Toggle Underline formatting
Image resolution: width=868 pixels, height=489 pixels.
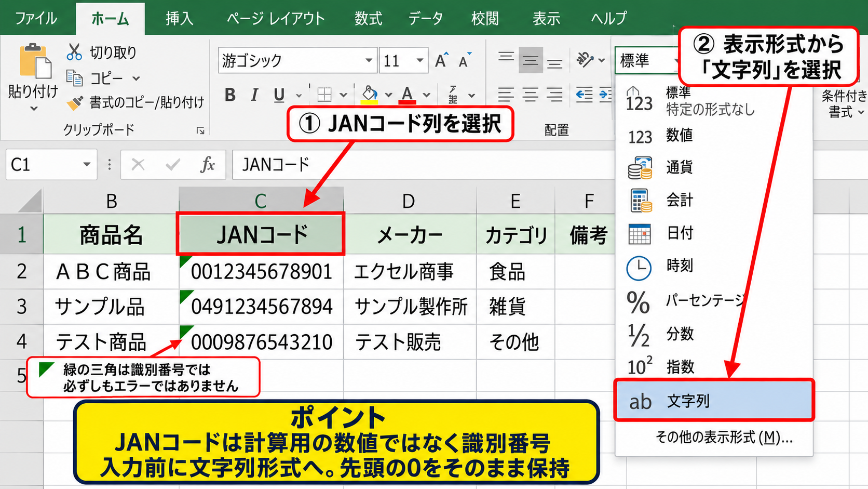(x=279, y=95)
